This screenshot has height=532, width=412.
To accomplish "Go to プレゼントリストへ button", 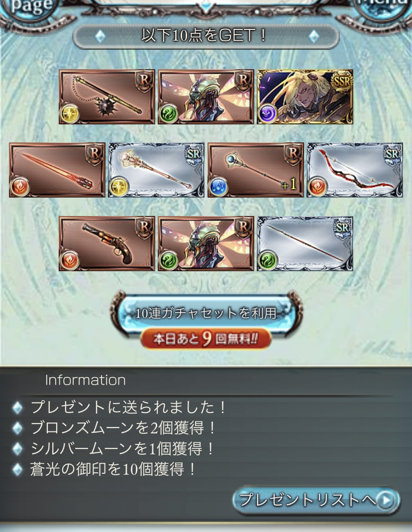I will coord(316,500).
